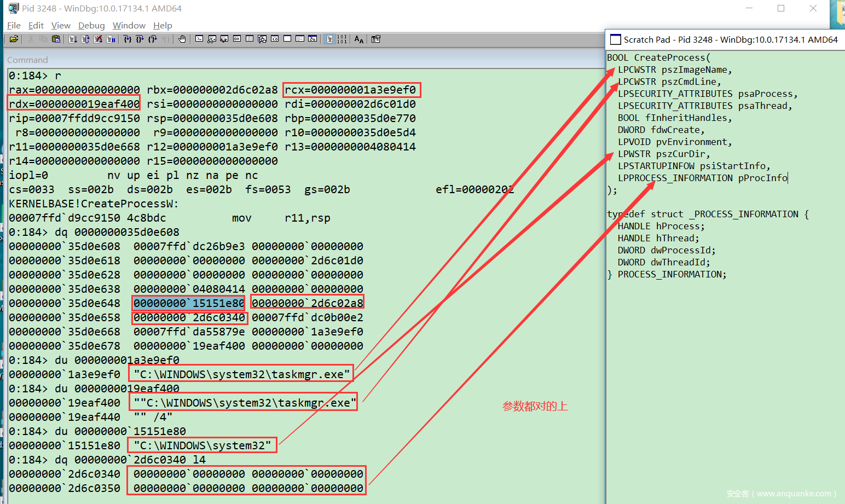This screenshot has width=845, height=504.
Task: Click the Step Into braces icon
Action: pyautogui.click(x=127, y=39)
